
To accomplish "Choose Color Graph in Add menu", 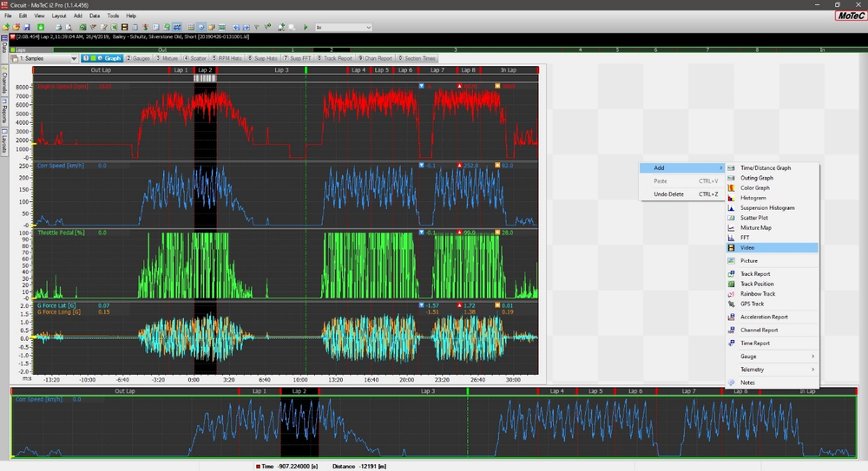I will tap(773, 187).
